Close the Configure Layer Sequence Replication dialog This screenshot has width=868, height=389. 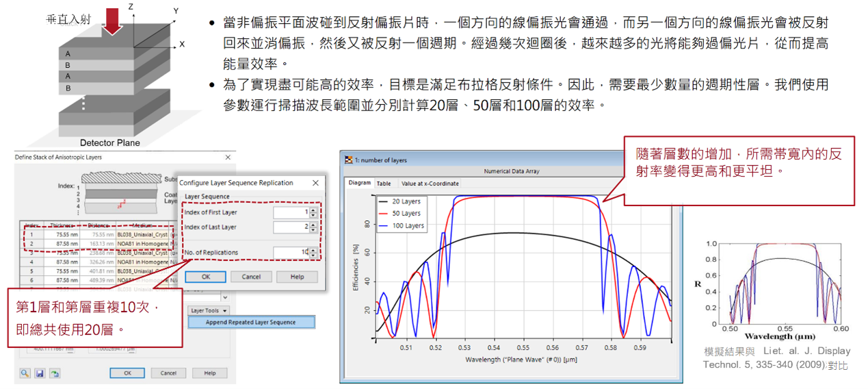coord(315,183)
